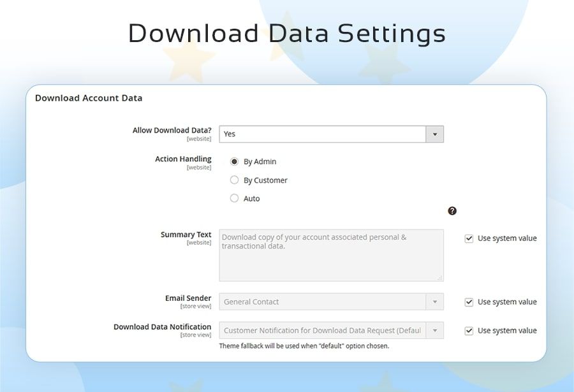Click the Allow Download Data? field label

172,130
